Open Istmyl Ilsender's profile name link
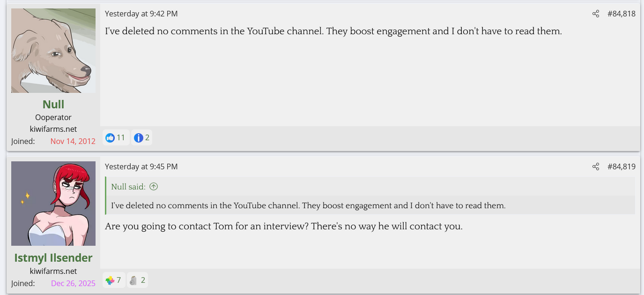644x295 pixels. click(x=53, y=257)
